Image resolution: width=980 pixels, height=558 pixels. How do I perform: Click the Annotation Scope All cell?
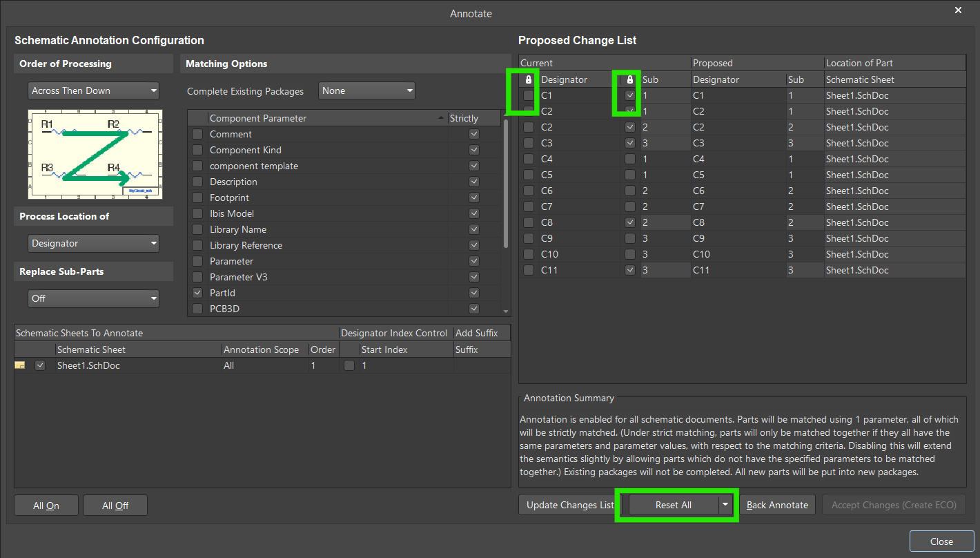(265, 365)
